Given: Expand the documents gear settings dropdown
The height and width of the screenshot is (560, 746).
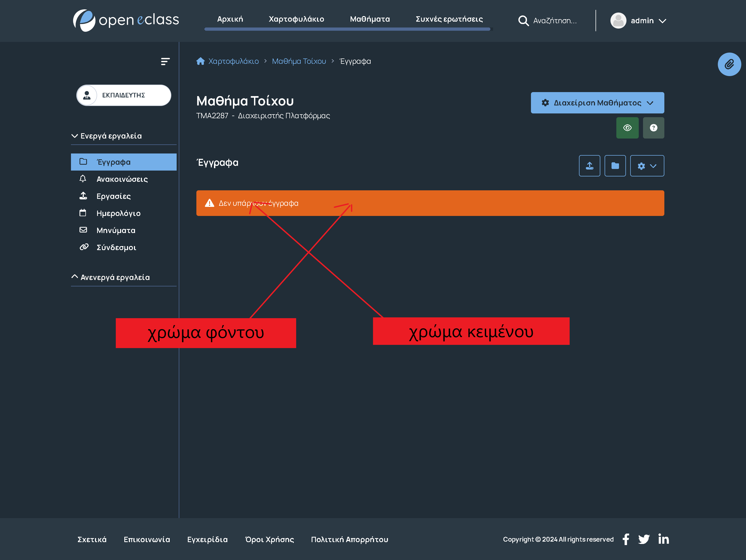Looking at the screenshot, I should click(x=646, y=166).
